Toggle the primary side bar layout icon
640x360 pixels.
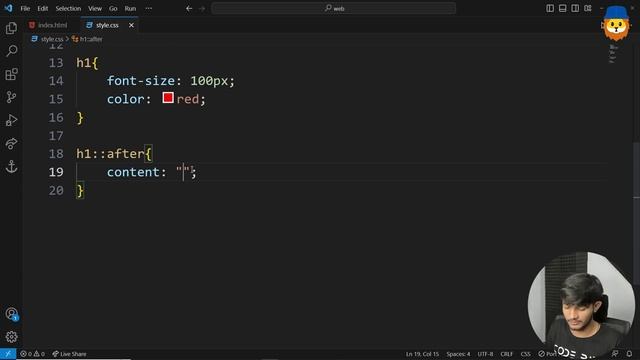[550, 8]
